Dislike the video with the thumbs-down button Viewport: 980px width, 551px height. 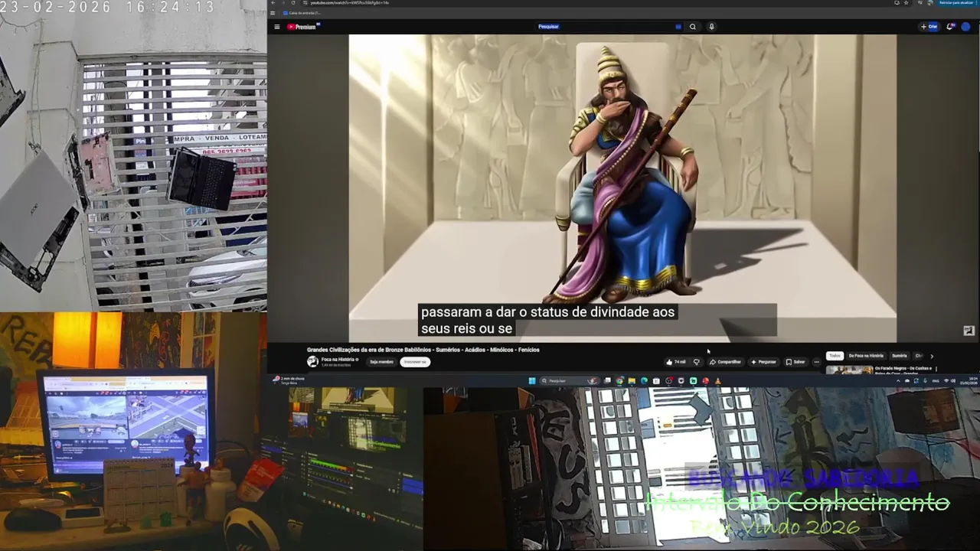[x=696, y=362]
